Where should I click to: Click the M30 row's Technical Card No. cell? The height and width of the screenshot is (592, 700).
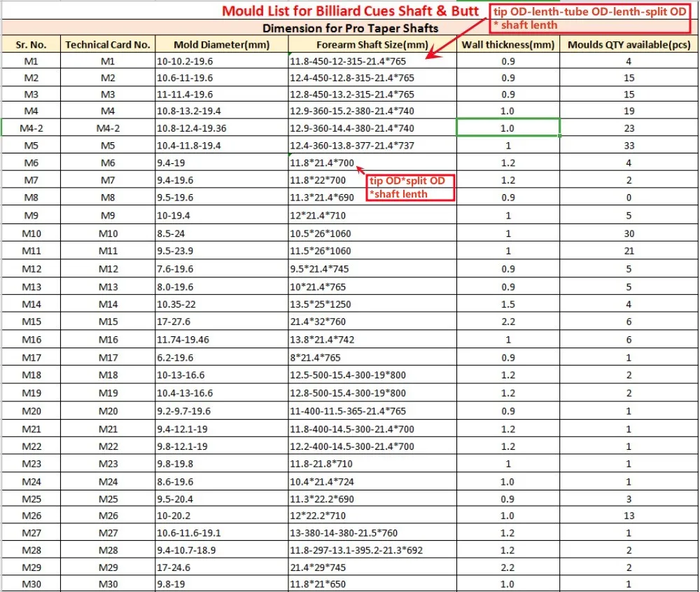point(107,584)
